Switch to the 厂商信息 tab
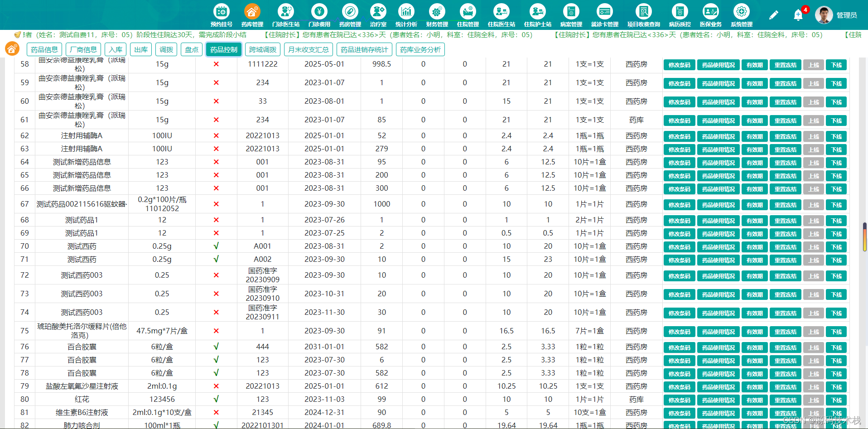The height and width of the screenshot is (429, 868). click(x=83, y=49)
